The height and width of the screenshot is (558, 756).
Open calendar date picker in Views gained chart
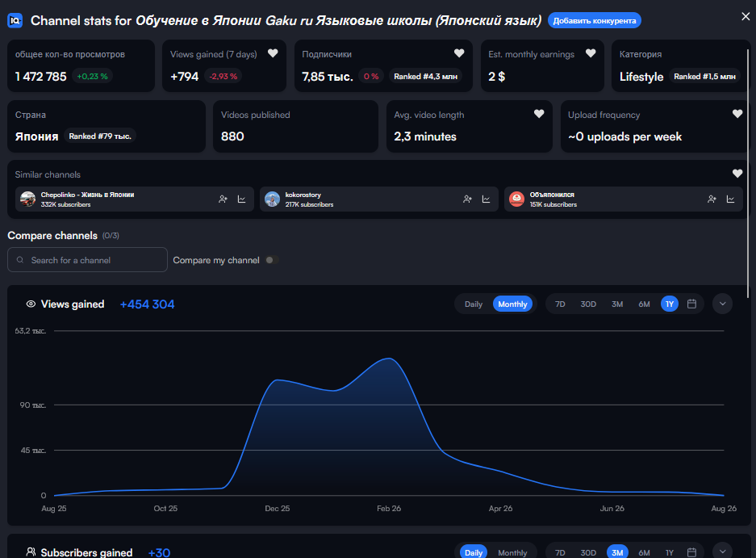click(x=692, y=304)
